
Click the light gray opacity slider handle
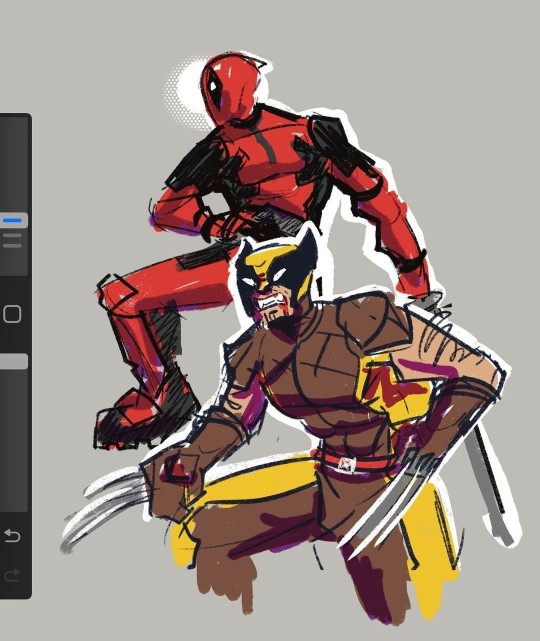pyautogui.click(x=13, y=362)
